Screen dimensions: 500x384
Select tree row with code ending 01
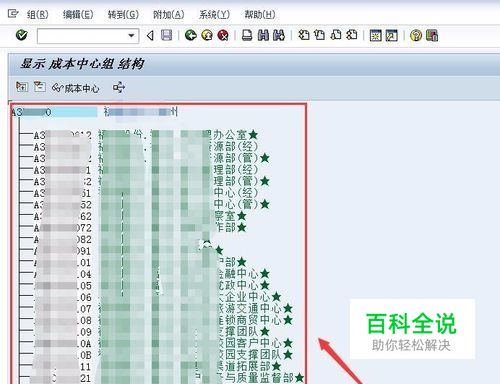[140, 262]
